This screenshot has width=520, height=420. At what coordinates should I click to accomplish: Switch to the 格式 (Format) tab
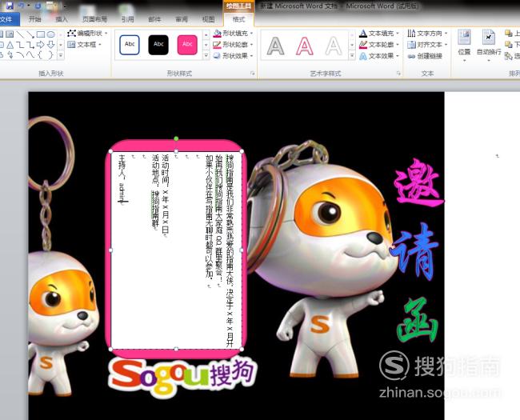click(x=238, y=19)
